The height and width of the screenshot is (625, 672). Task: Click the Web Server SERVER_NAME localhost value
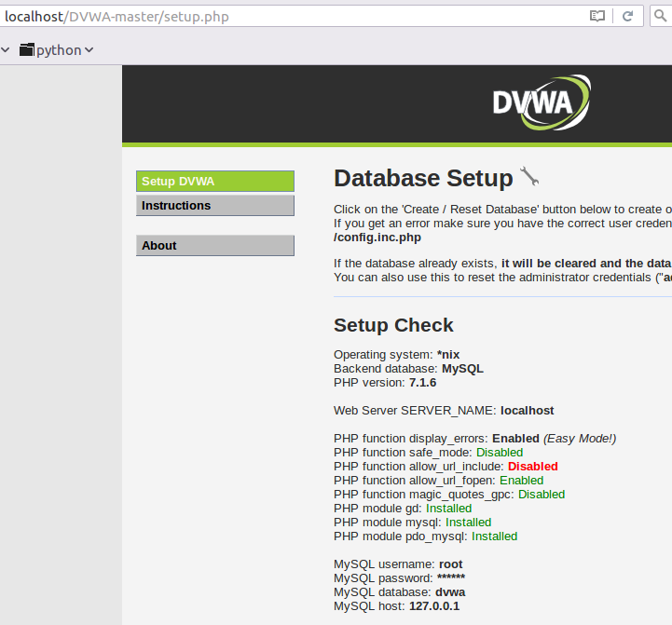pos(528,411)
